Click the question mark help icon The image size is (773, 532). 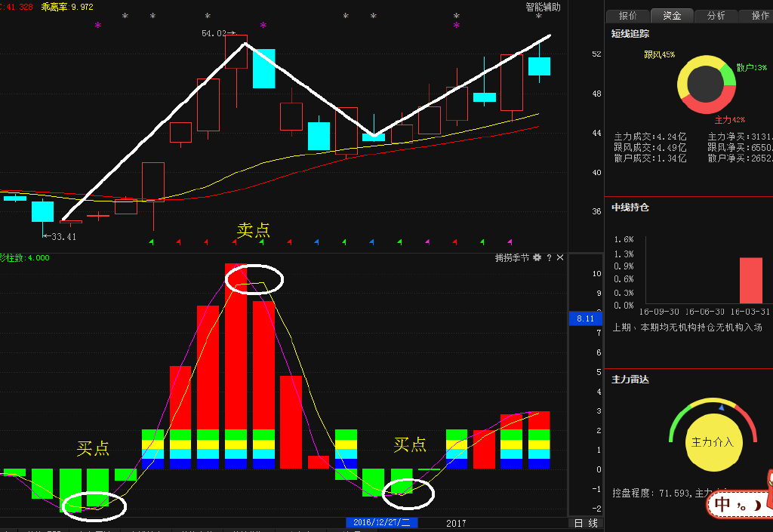pos(549,258)
